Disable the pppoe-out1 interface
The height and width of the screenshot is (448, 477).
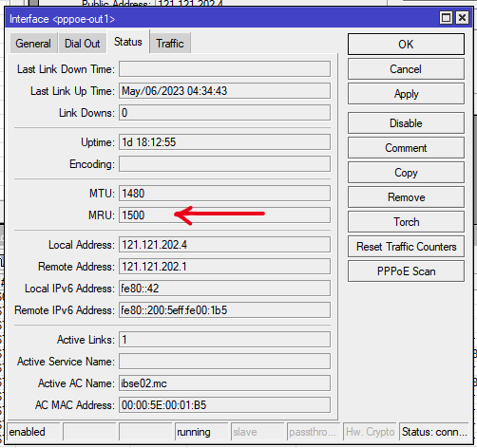point(406,123)
